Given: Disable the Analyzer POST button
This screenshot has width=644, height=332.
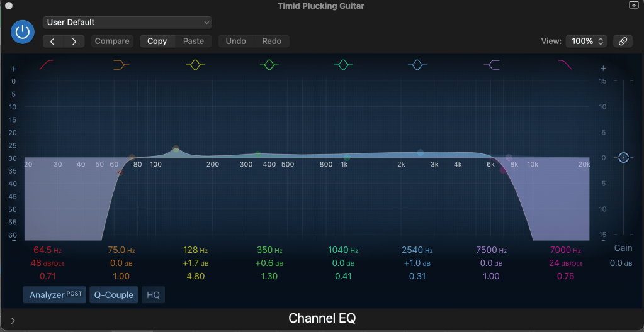Looking at the screenshot, I should [55, 295].
